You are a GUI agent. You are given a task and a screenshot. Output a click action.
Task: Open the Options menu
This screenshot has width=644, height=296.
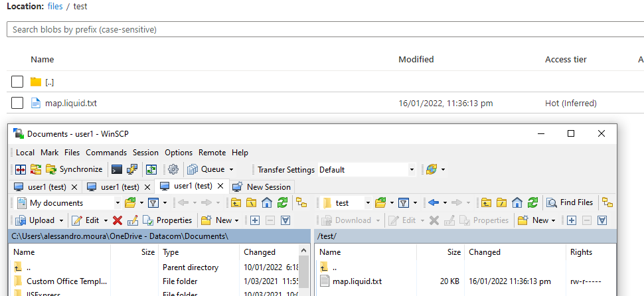[179, 152]
